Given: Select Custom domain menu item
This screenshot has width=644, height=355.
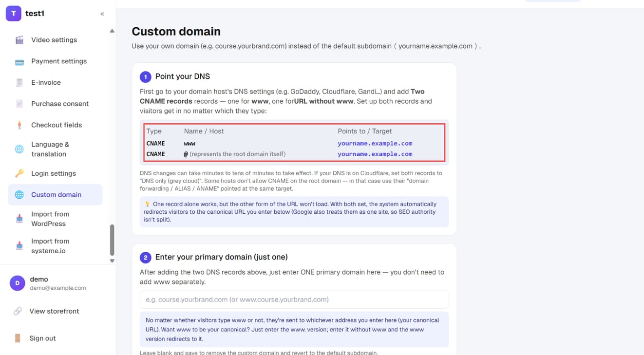Looking at the screenshot, I should click(55, 195).
